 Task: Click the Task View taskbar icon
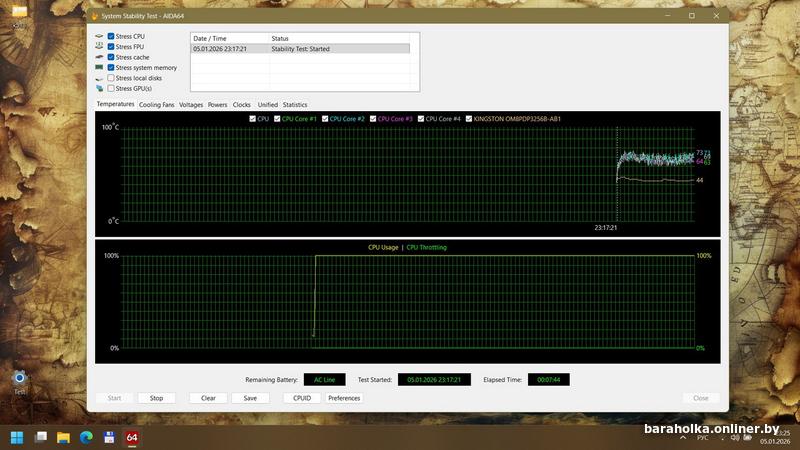tap(41, 437)
